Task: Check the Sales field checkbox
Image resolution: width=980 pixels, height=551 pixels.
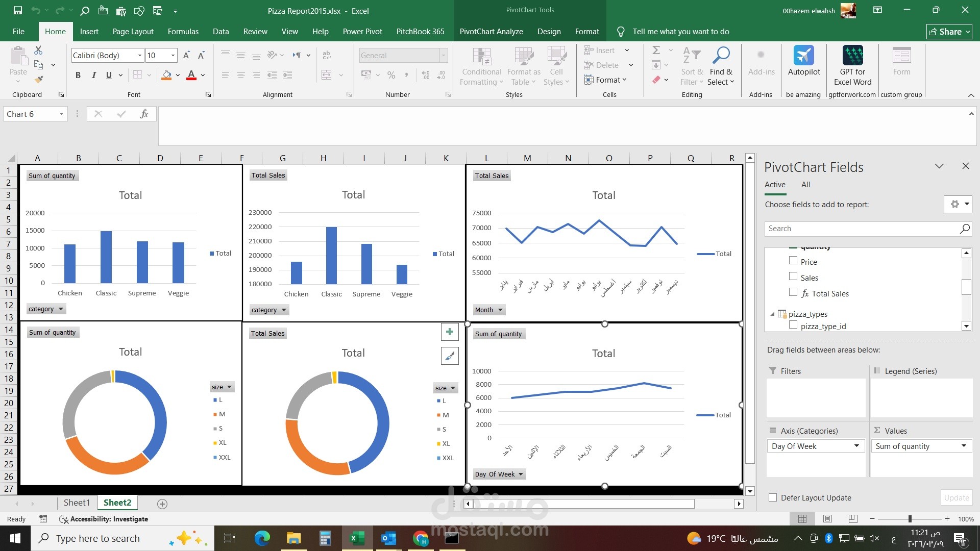Action: [793, 277]
